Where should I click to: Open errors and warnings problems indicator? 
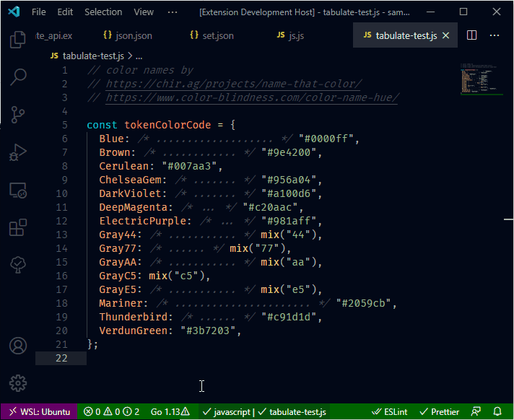pyautogui.click(x=111, y=412)
